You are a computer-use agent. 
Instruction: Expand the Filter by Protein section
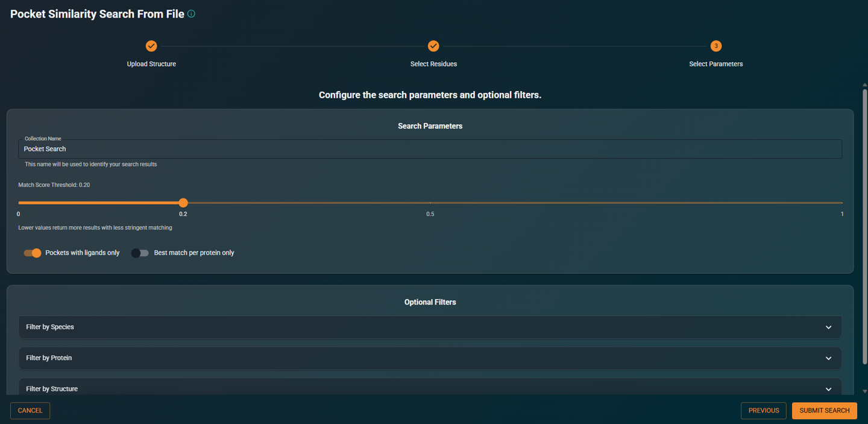pyautogui.click(x=430, y=358)
